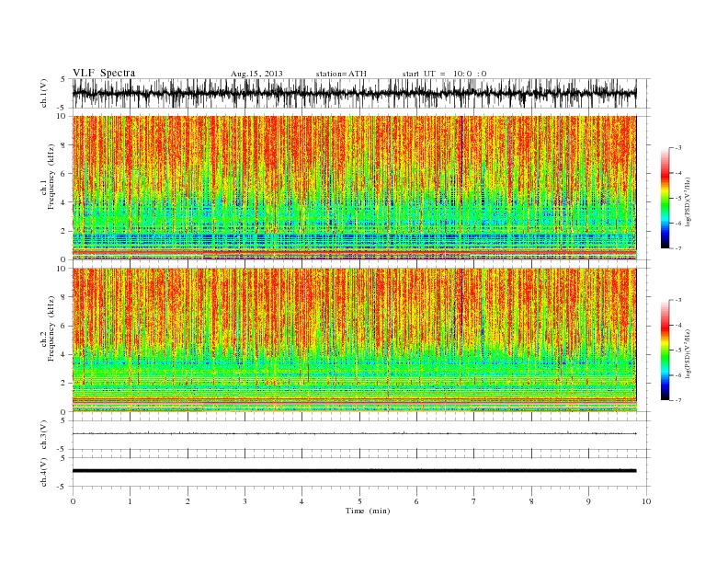The image size is (728, 563).
Task: Click the "4" kHz tick on the ch.1 frequency axis
Action: click(64, 202)
